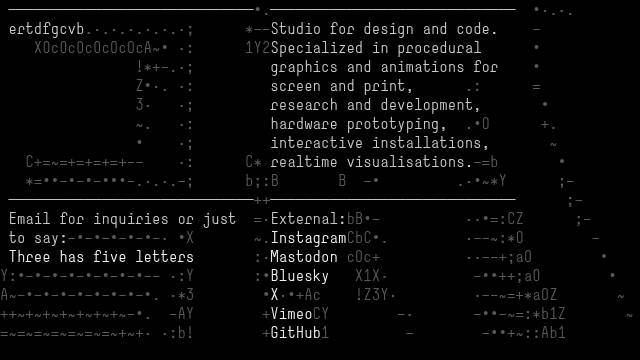Open the Mastodon link
The image size is (640, 360).
coord(304,257)
